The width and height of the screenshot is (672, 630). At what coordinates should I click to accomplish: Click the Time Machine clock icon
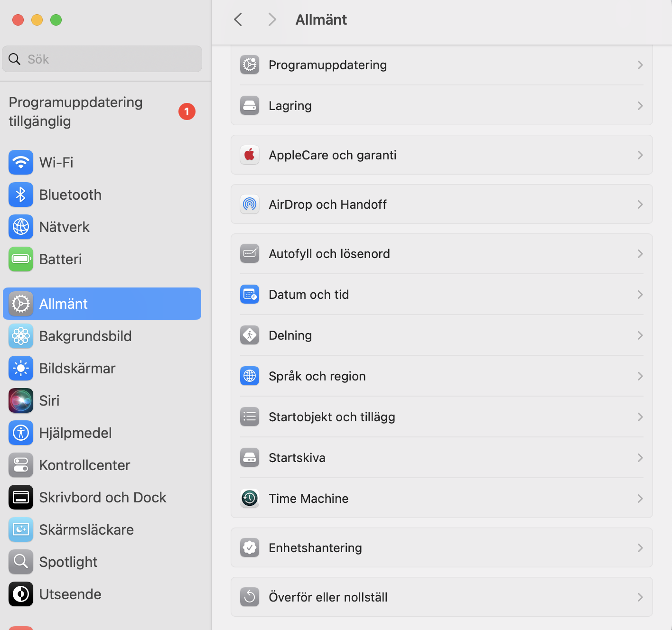pos(250,498)
